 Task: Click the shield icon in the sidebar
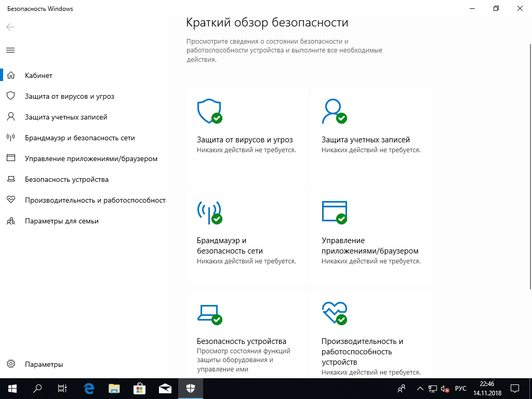click(11, 96)
